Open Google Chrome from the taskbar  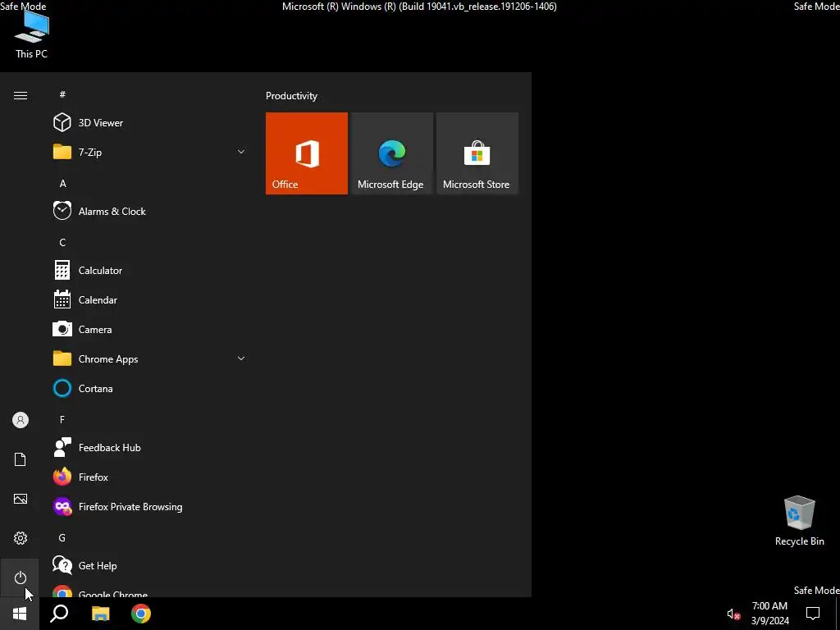click(141, 614)
